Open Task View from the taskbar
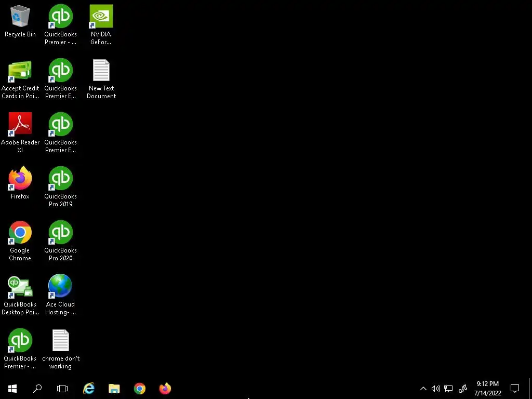532x399 pixels. click(x=62, y=389)
